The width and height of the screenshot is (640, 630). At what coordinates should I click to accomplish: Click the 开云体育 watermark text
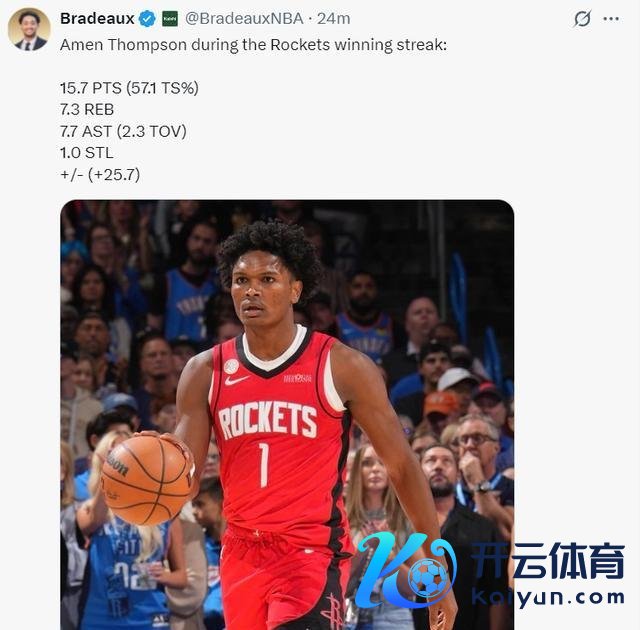coord(548,561)
